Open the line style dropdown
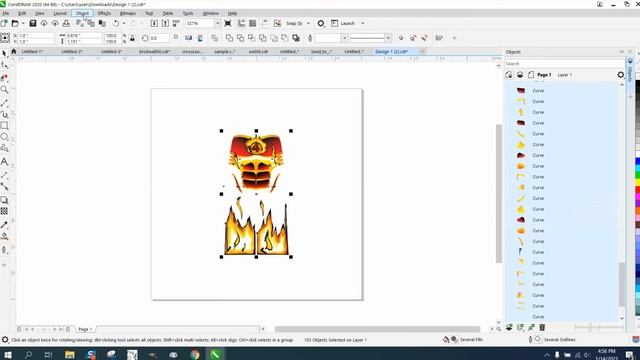640x360 pixels. click(388, 38)
